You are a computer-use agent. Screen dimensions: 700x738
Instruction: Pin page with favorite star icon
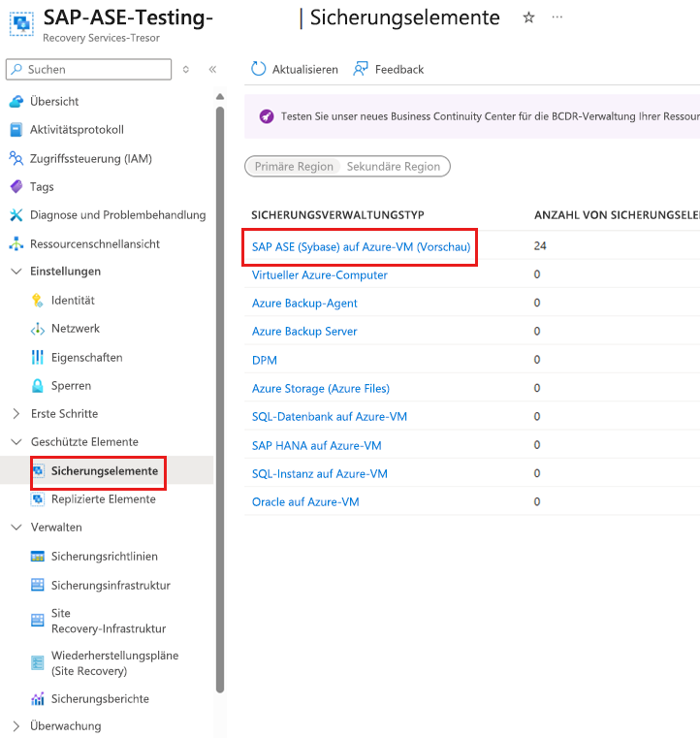pyautogui.click(x=528, y=17)
